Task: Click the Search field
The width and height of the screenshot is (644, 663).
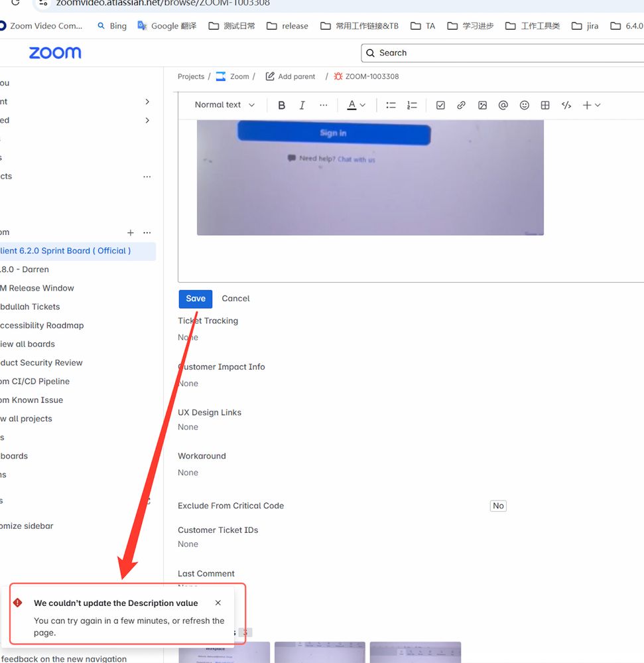Action: point(503,53)
